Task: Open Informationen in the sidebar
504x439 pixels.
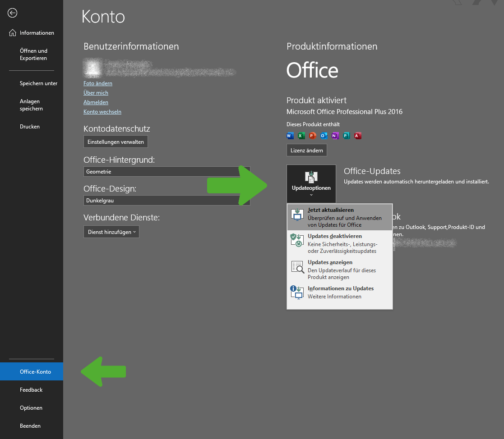Action: (32, 33)
